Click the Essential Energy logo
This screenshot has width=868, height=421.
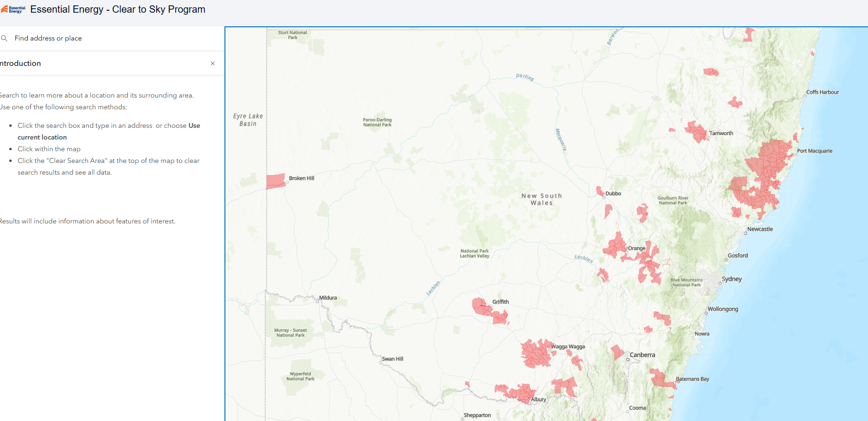(13, 9)
